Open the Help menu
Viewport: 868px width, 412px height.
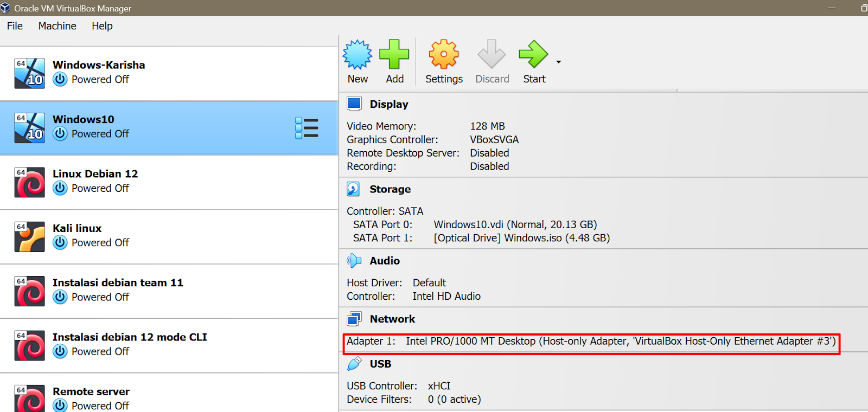point(102,26)
